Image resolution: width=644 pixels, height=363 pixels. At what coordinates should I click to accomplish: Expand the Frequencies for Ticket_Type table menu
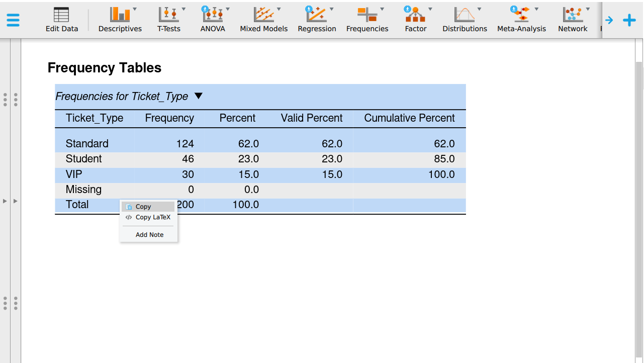point(199,96)
